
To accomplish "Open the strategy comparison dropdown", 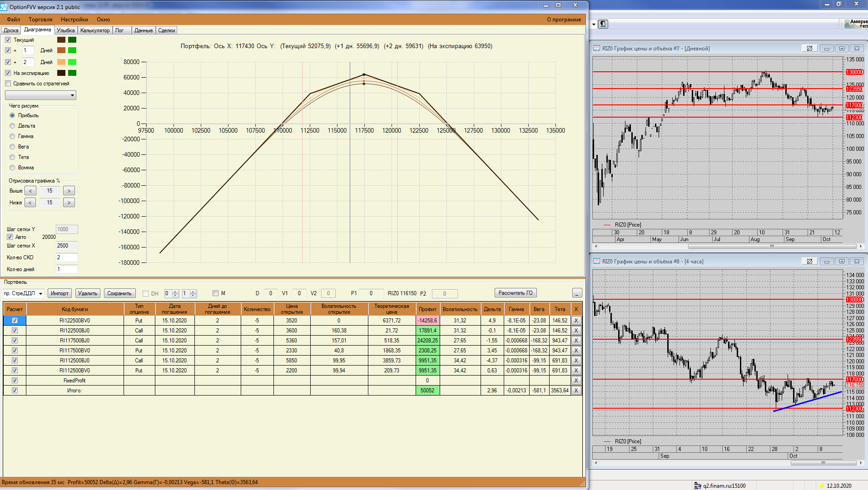I will [x=40, y=95].
